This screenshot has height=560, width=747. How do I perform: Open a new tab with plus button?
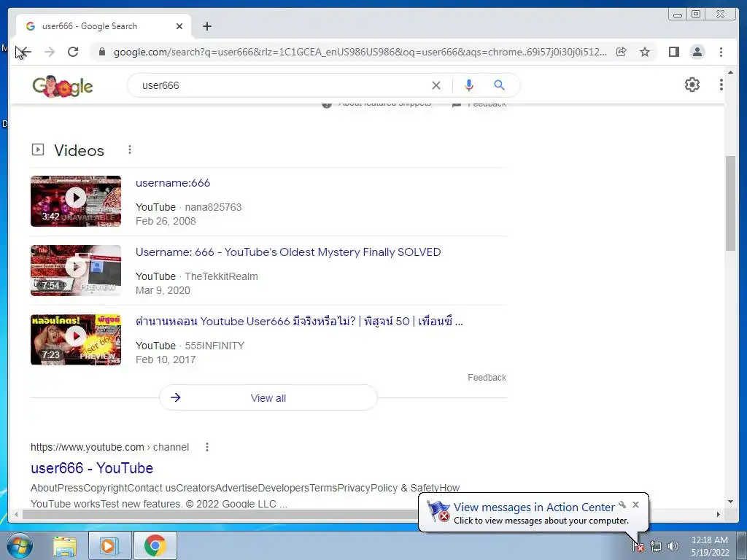click(x=206, y=26)
